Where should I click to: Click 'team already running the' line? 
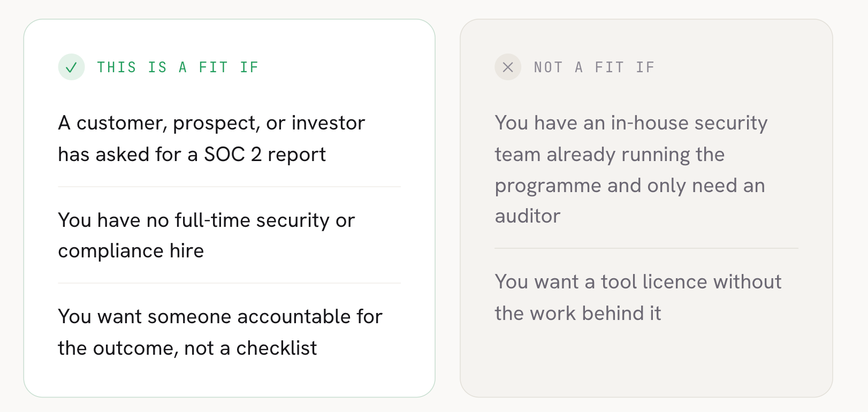coord(610,155)
